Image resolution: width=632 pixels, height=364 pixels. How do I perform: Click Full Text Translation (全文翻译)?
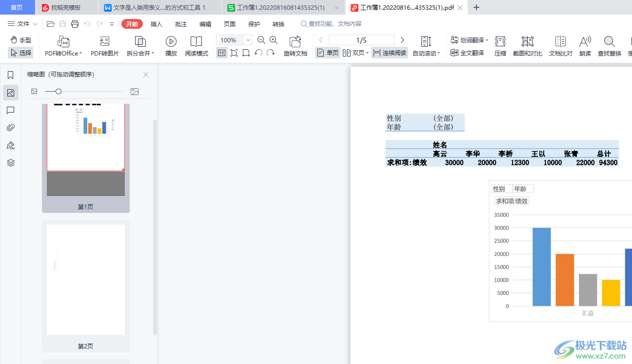pyautogui.click(x=467, y=53)
